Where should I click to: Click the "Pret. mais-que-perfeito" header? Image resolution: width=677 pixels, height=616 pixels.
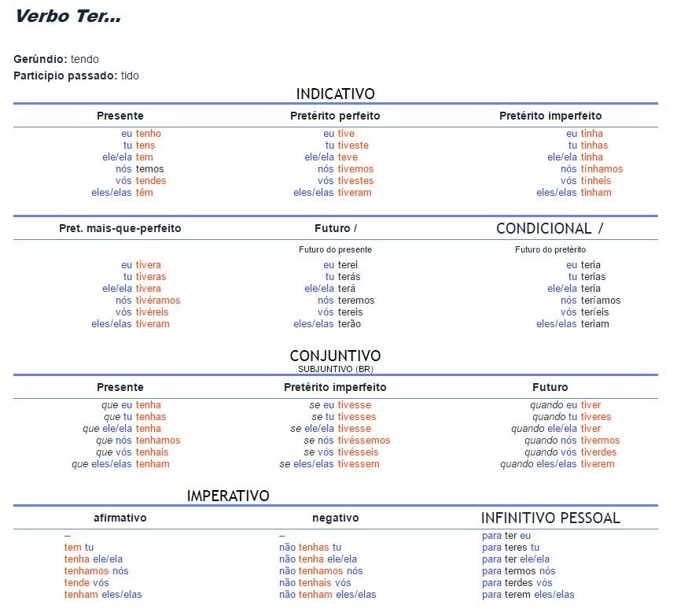120,228
